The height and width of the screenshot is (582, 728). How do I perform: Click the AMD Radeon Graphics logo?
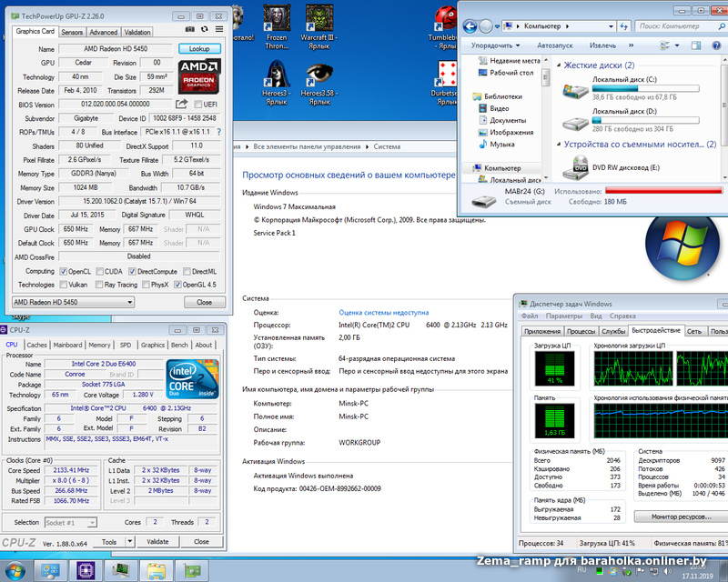tap(199, 76)
